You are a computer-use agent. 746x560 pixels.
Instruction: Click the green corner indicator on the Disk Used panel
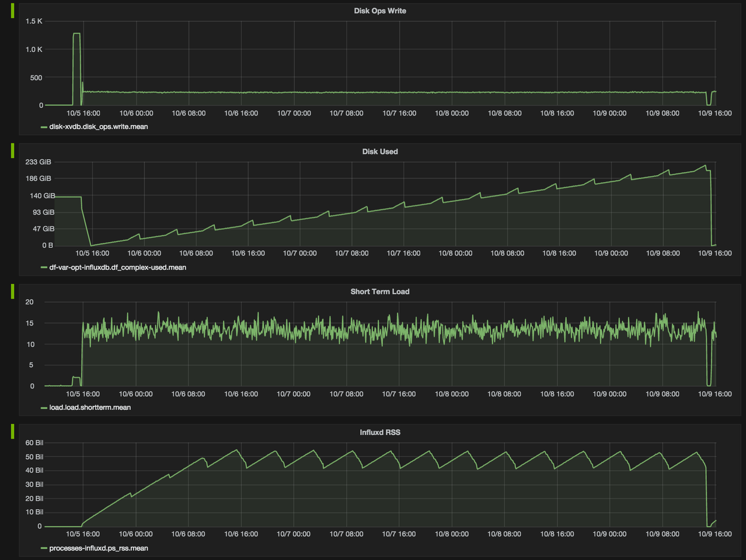(x=12, y=152)
